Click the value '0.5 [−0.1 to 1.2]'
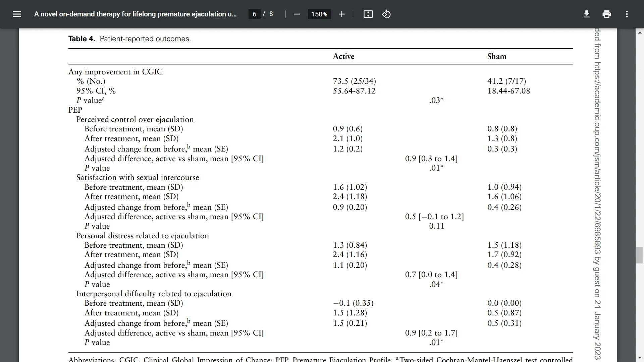Image resolution: width=644 pixels, height=362 pixels. point(434,217)
